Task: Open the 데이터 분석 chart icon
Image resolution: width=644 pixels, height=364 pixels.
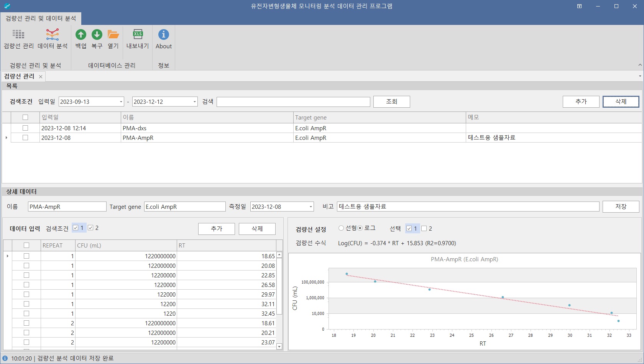Action: (x=53, y=35)
